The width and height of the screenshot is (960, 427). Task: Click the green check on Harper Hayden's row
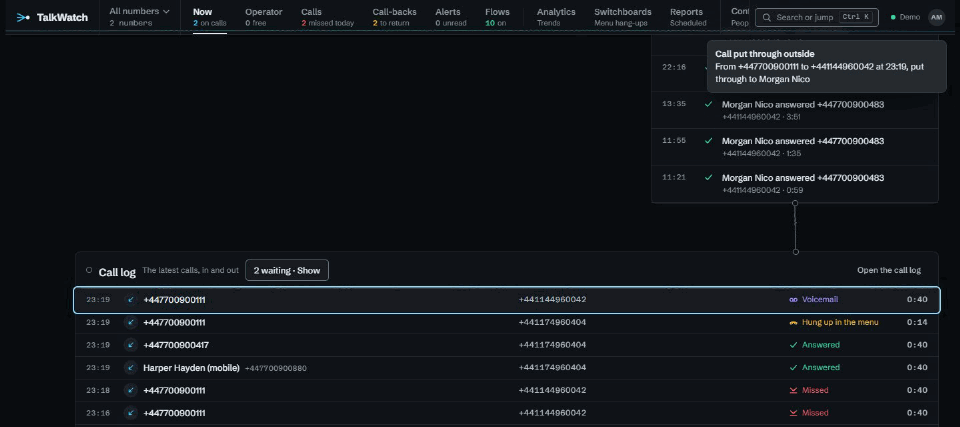(x=793, y=368)
